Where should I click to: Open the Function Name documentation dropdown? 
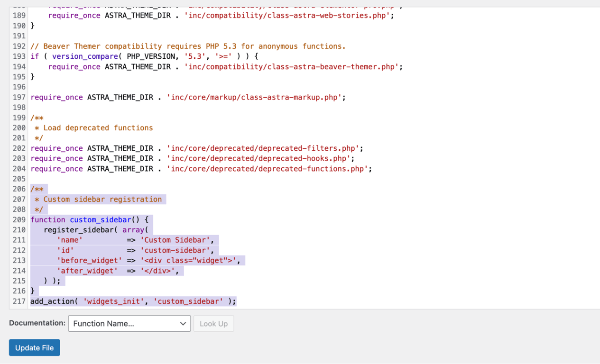tap(129, 323)
